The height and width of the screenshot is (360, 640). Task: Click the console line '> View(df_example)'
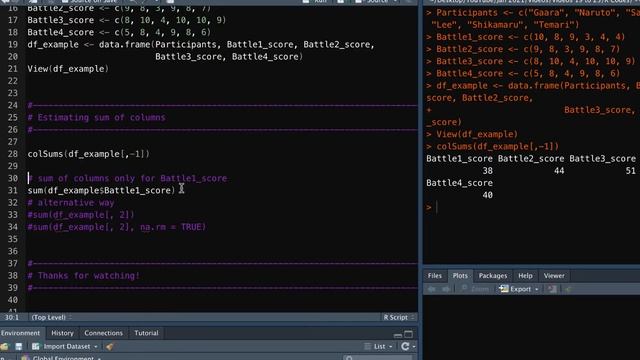pos(472,134)
